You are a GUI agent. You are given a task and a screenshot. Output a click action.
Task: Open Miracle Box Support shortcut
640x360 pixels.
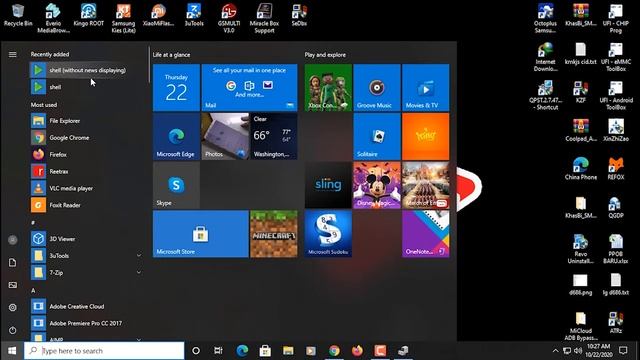click(264, 18)
